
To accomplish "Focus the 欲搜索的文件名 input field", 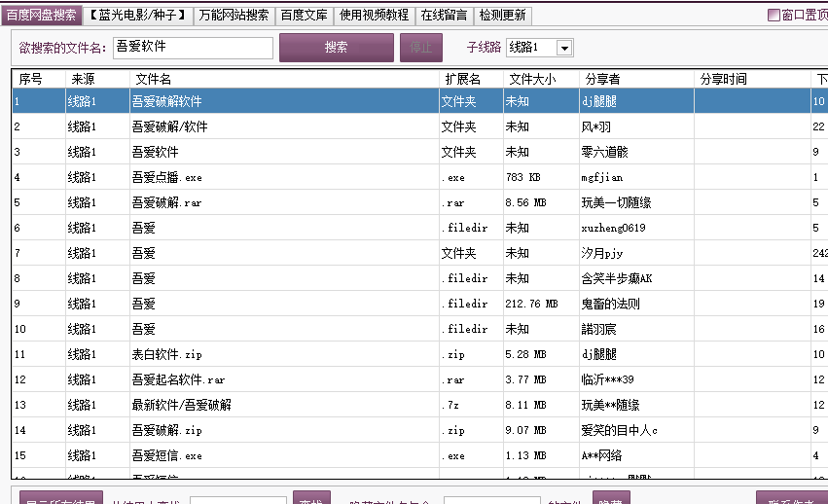I will click(x=193, y=48).
